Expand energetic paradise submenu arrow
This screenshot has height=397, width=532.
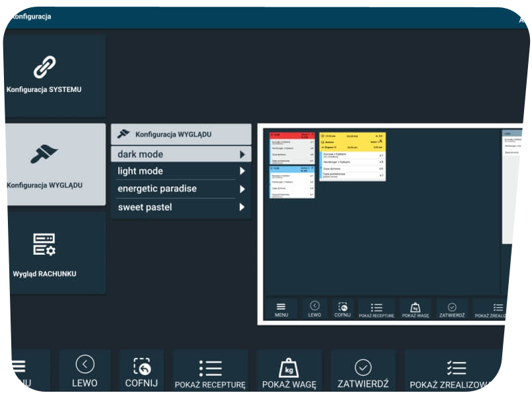243,189
